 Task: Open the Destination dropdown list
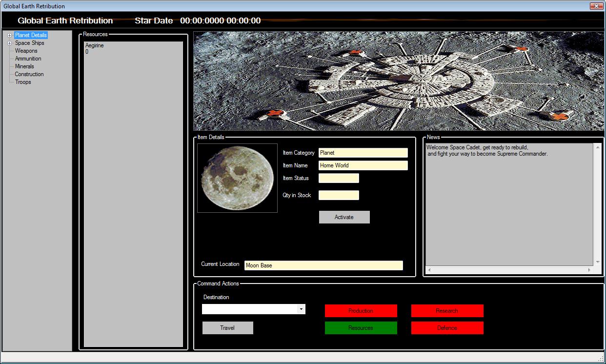pos(302,309)
